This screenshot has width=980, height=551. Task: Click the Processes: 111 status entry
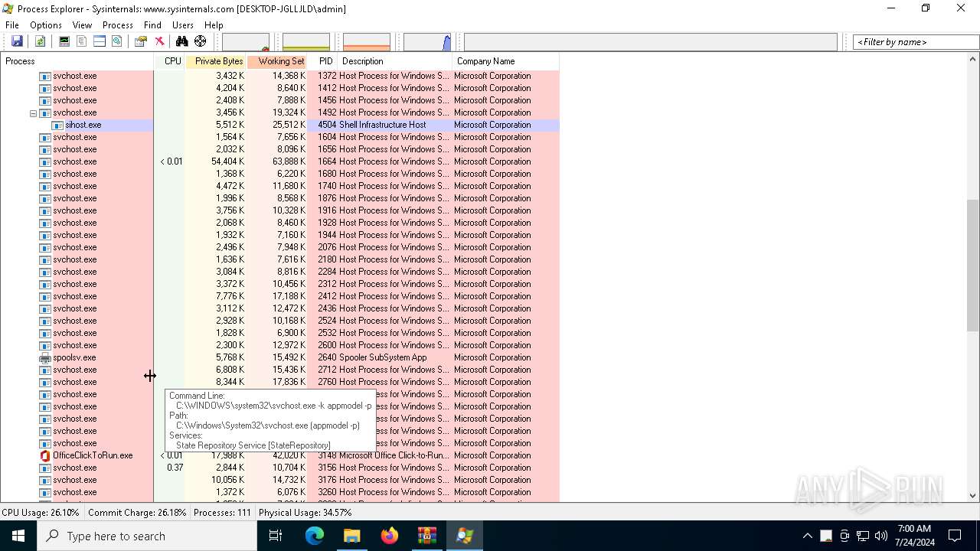click(x=222, y=513)
